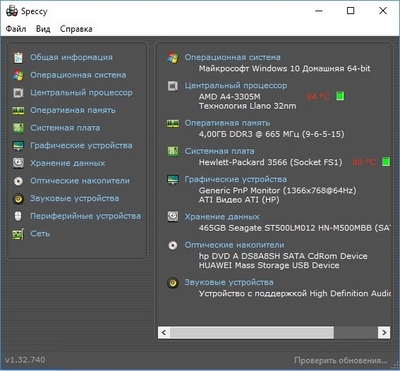Click Проверить обновления link
Screen dimensions: 400x371
pos(341,360)
